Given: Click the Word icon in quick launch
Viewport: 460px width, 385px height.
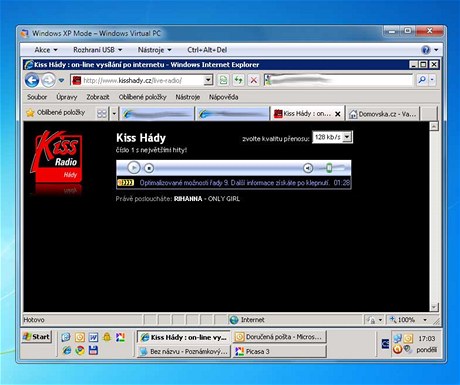Looking at the screenshot, I should coord(93,337).
